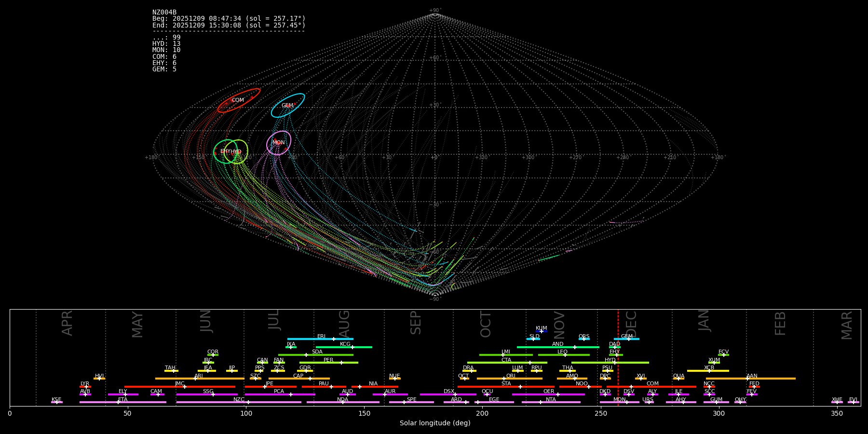The image size is (868, 434).
Task: Click the QUA shower label in the timeline
Action: pyautogui.click(x=679, y=376)
